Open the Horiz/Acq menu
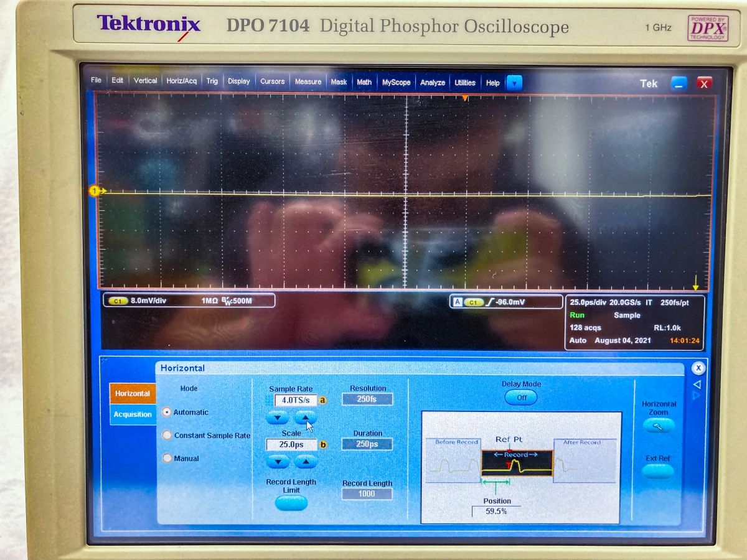Screen dimensions: 747x560 (181, 81)
